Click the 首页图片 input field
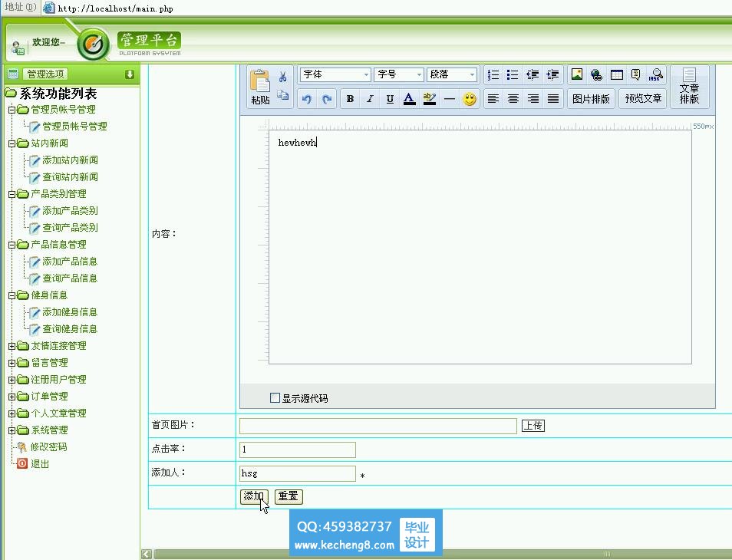732x560 pixels. [x=378, y=426]
